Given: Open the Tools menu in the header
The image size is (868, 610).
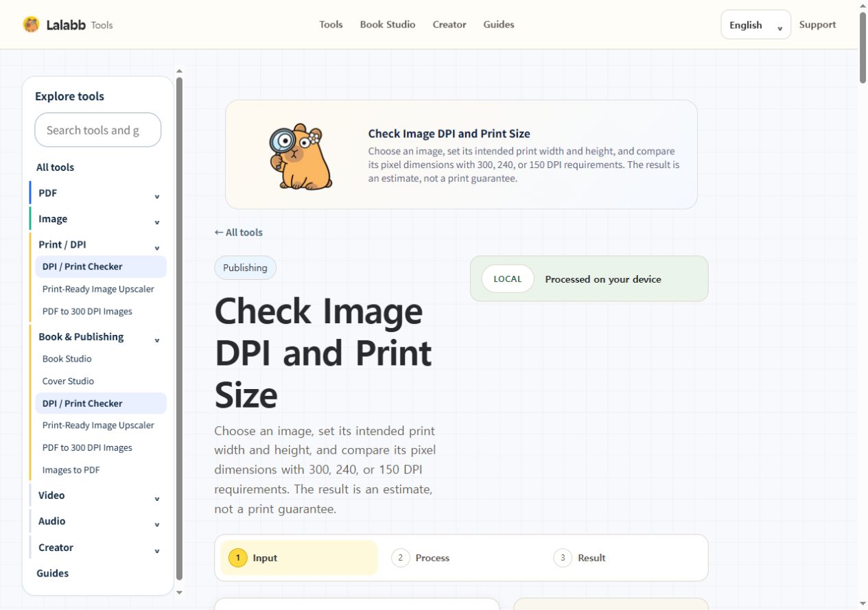Looking at the screenshot, I should click(x=331, y=25).
